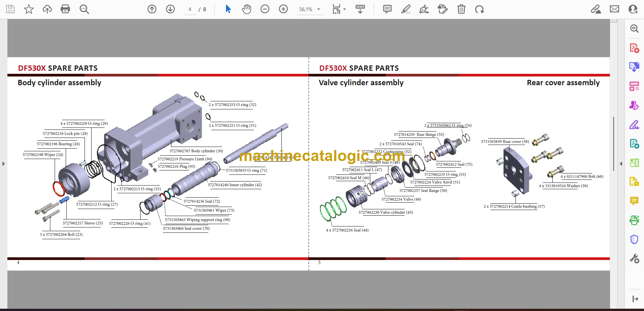Viewport: 644px width, 311px height.
Task: Open the Comment tool in sidebar
Action: click(634, 201)
